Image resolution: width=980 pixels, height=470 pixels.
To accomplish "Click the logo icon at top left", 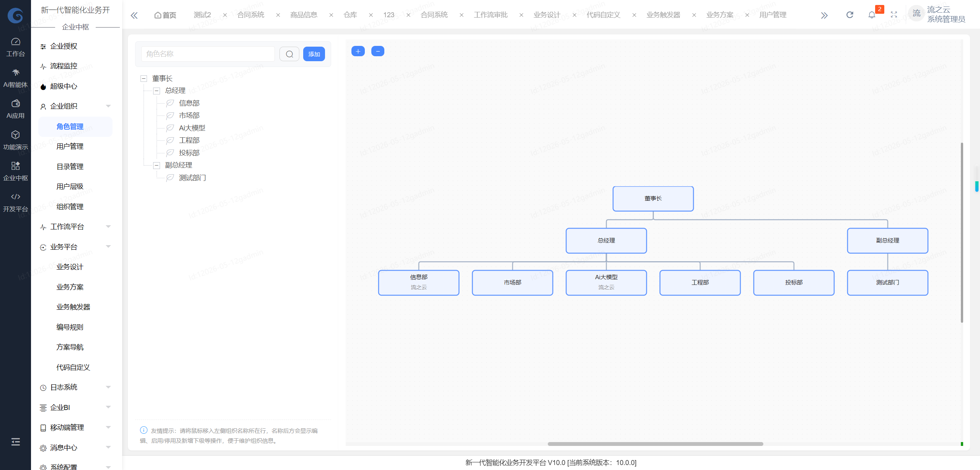I will click(x=15, y=15).
